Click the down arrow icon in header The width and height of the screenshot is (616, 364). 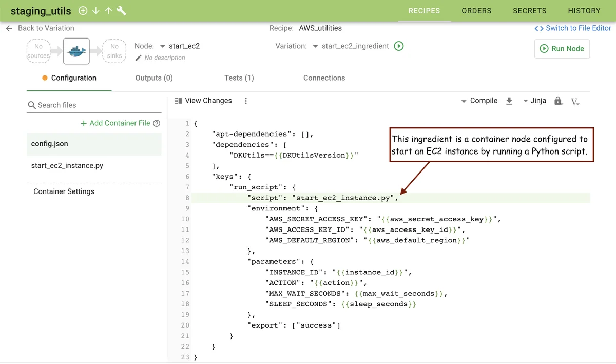(x=95, y=11)
